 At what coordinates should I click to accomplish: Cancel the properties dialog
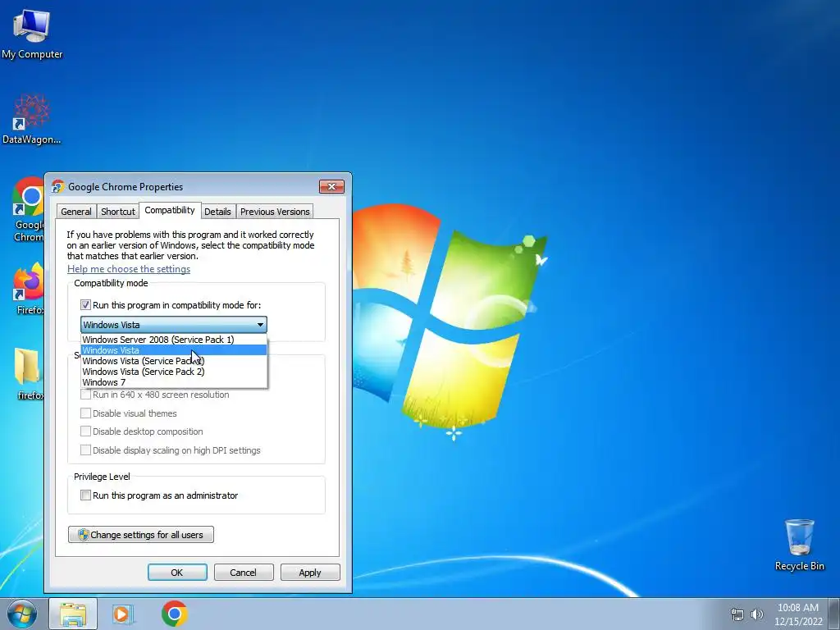[x=244, y=572]
